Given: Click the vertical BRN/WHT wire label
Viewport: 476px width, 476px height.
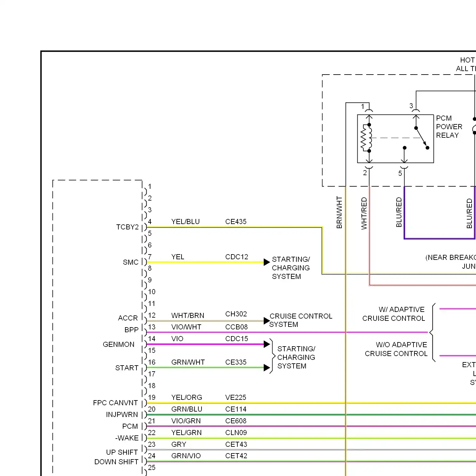Looking at the screenshot, I should tap(339, 212).
